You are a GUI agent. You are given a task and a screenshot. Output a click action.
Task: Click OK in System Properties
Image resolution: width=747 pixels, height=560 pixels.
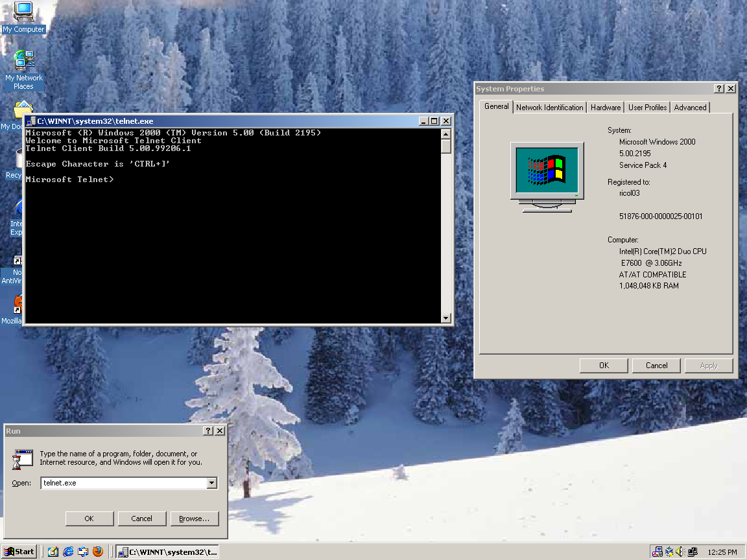tap(604, 366)
